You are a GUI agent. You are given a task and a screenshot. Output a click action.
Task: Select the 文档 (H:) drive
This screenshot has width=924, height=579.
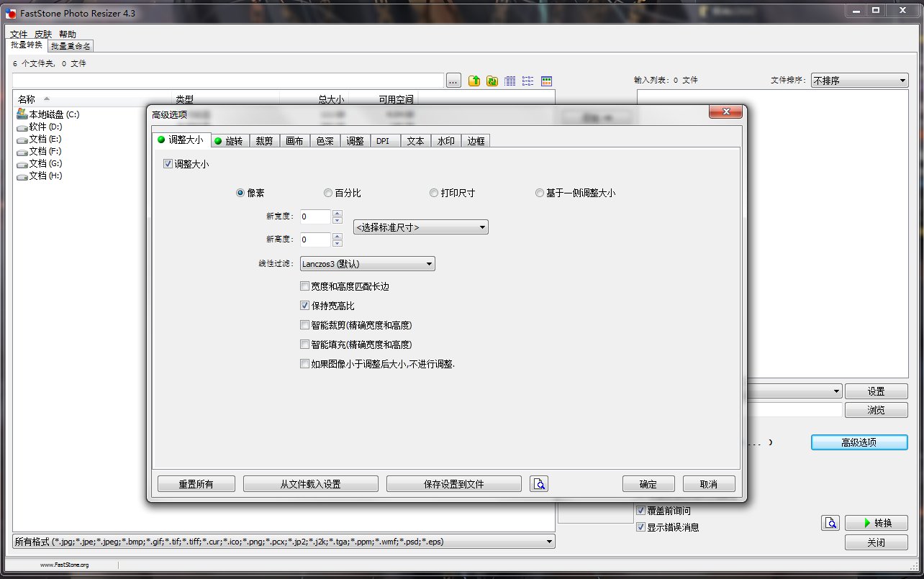pyautogui.click(x=40, y=175)
